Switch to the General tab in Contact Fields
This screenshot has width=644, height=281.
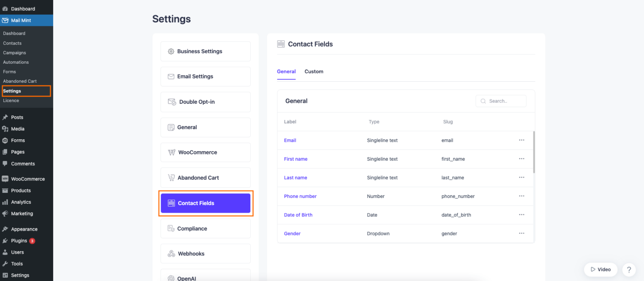coord(286,71)
